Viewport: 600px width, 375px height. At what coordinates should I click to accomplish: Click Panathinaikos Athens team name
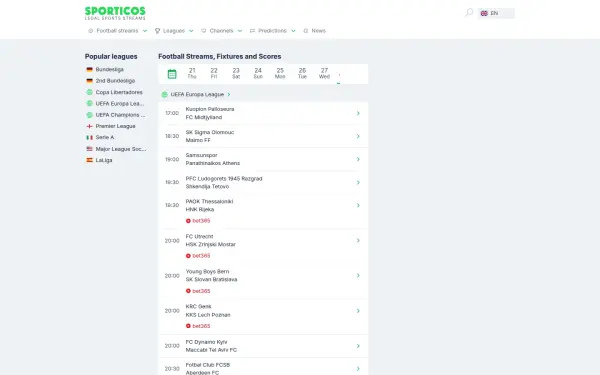pyautogui.click(x=213, y=163)
